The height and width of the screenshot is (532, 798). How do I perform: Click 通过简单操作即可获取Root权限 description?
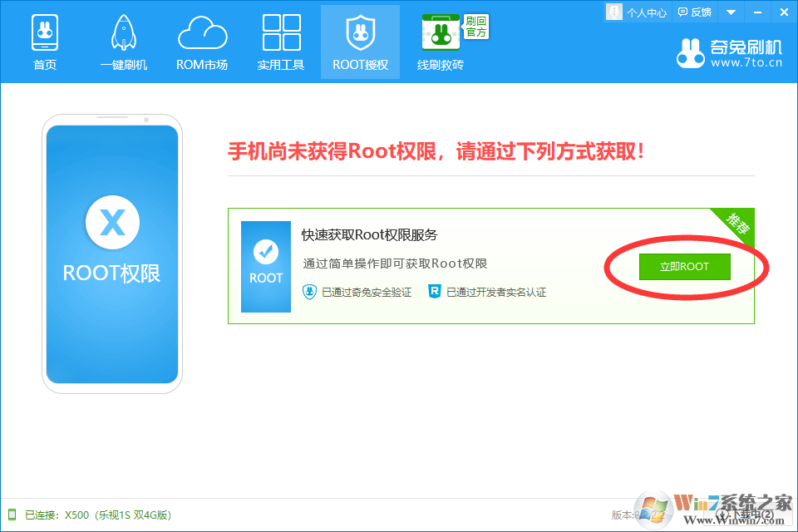(x=396, y=264)
